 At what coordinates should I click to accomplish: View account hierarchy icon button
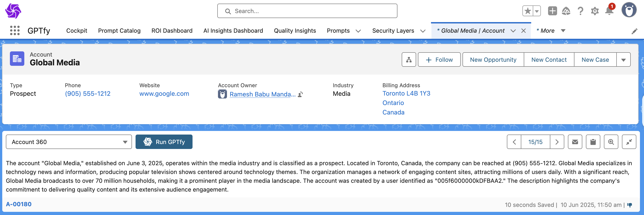pyautogui.click(x=409, y=59)
